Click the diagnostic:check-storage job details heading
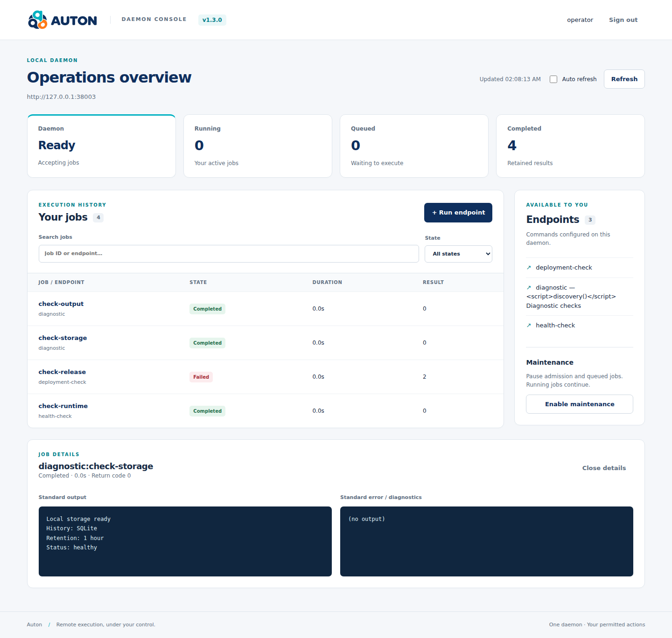 (96, 466)
